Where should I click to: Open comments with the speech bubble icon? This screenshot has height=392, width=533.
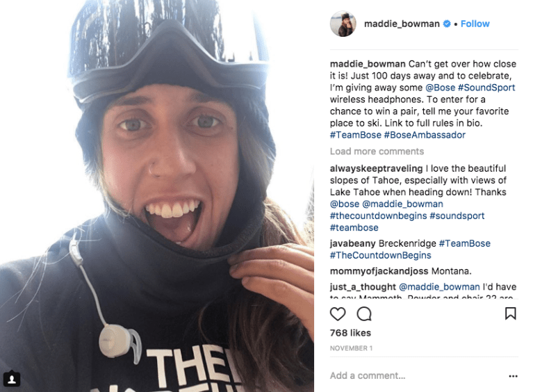point(364,313)
